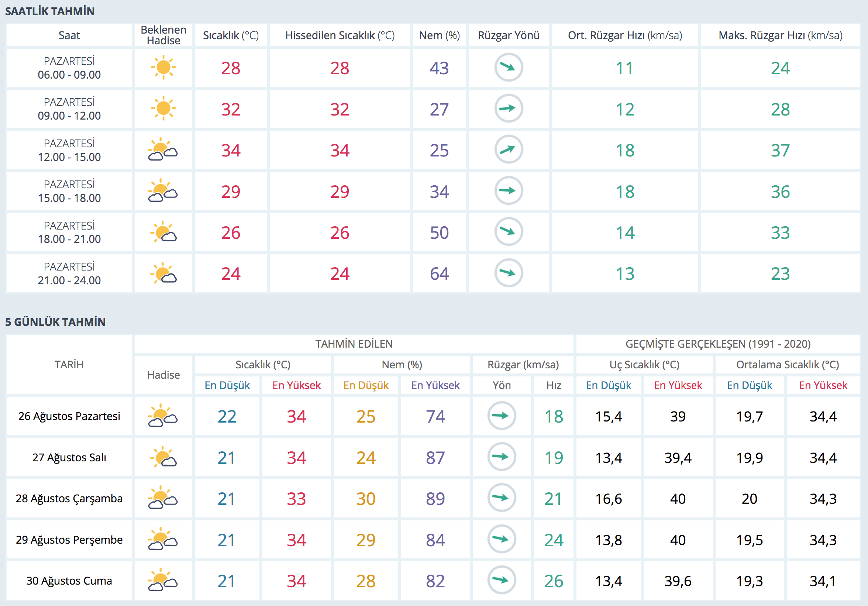Click partly cloudy icon for 12.00 - 15.00

163,150
